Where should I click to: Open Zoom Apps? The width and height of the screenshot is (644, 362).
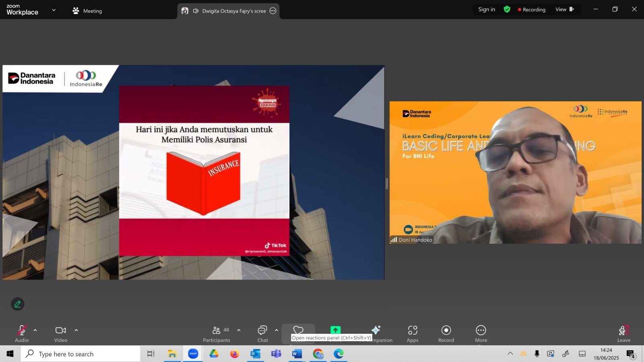click(413, 334)
